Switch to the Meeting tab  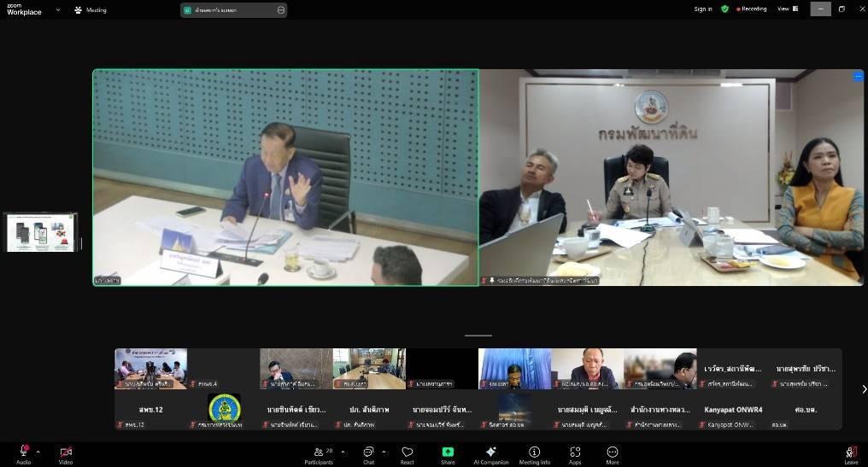point(91,9)
